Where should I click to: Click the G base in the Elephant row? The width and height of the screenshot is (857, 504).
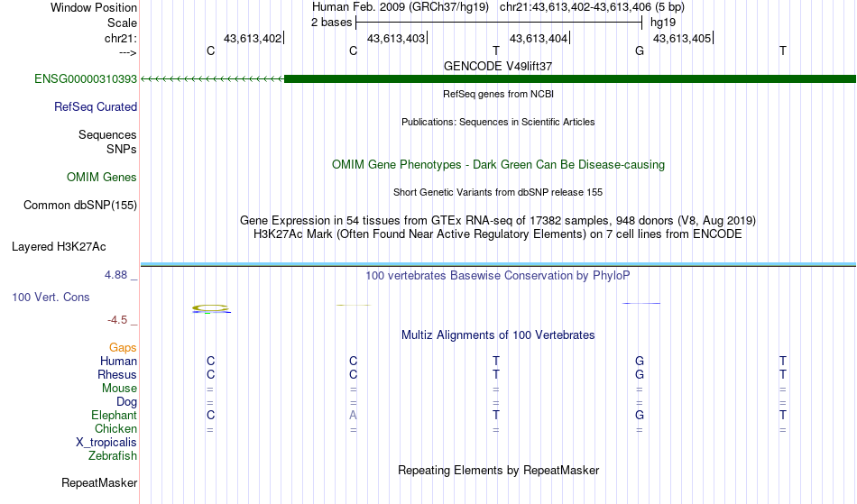640,415
